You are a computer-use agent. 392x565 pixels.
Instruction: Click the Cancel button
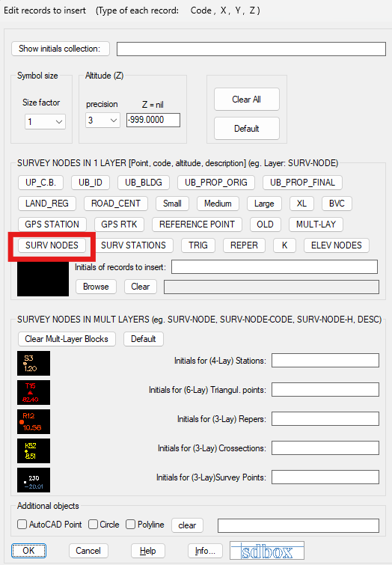(88, 551)
